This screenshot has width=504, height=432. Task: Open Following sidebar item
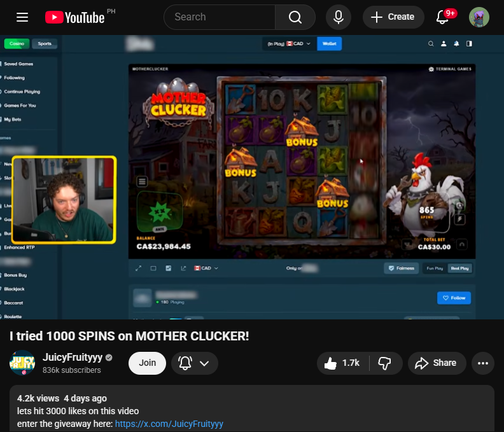[14, 78]
